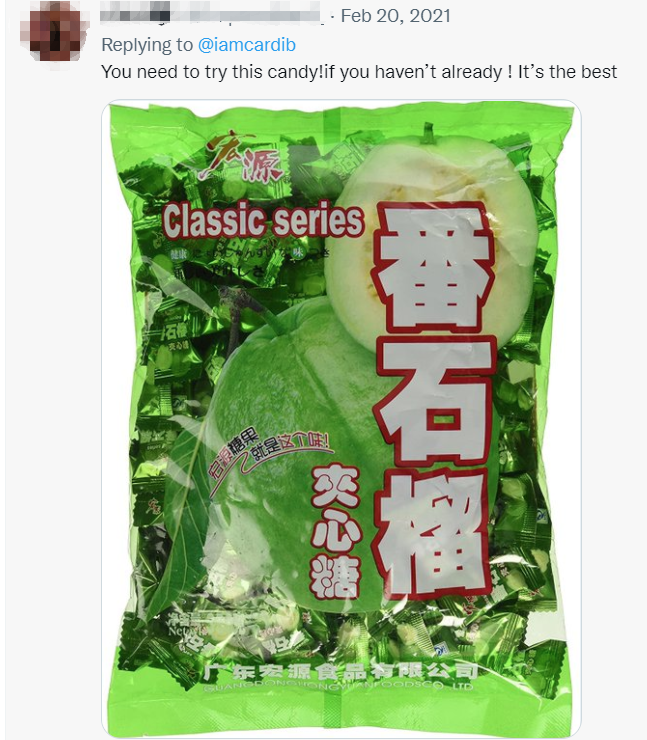Select the tweet text about trying candy
647x740 pixels.
pos(359,72)
